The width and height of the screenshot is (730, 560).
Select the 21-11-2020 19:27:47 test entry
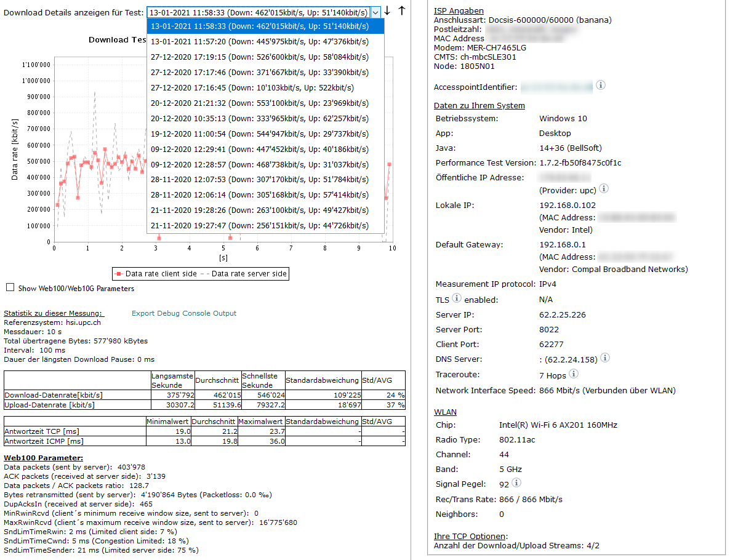coord(259,226)
